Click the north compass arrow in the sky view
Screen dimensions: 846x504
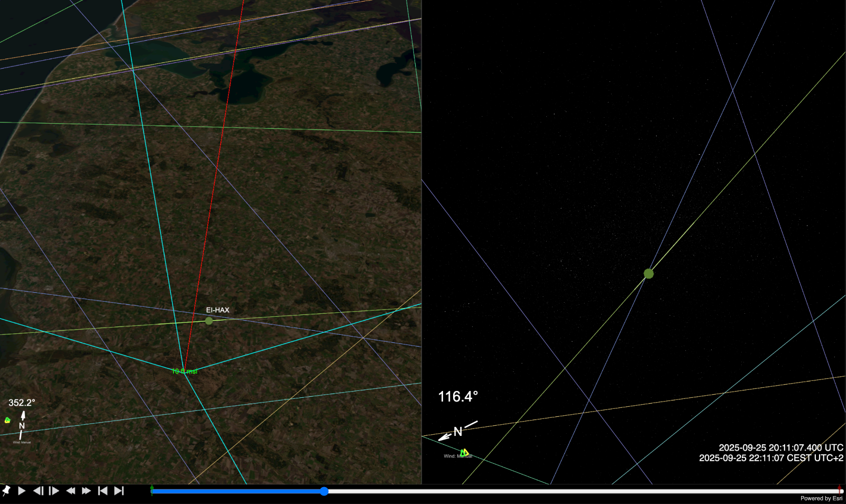[x=457, y=431]
